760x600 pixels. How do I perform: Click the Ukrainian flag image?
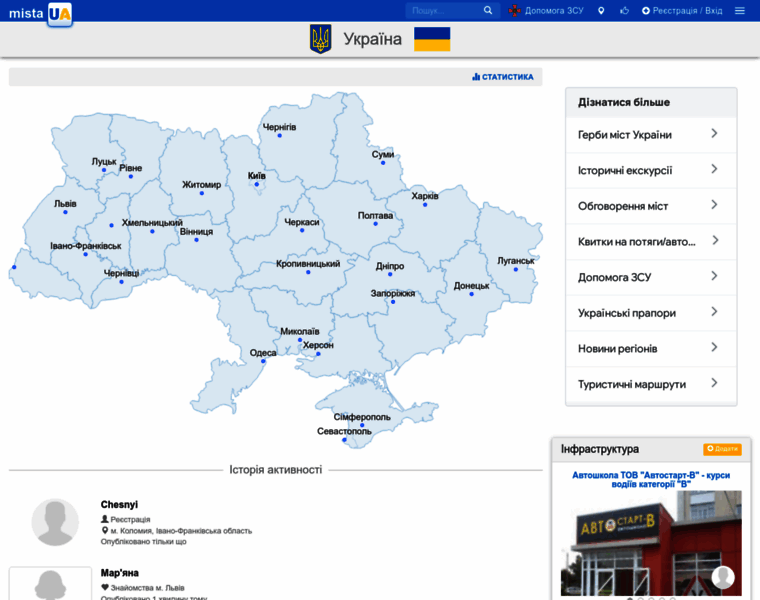pyautogui.click(x=432, y=39)
